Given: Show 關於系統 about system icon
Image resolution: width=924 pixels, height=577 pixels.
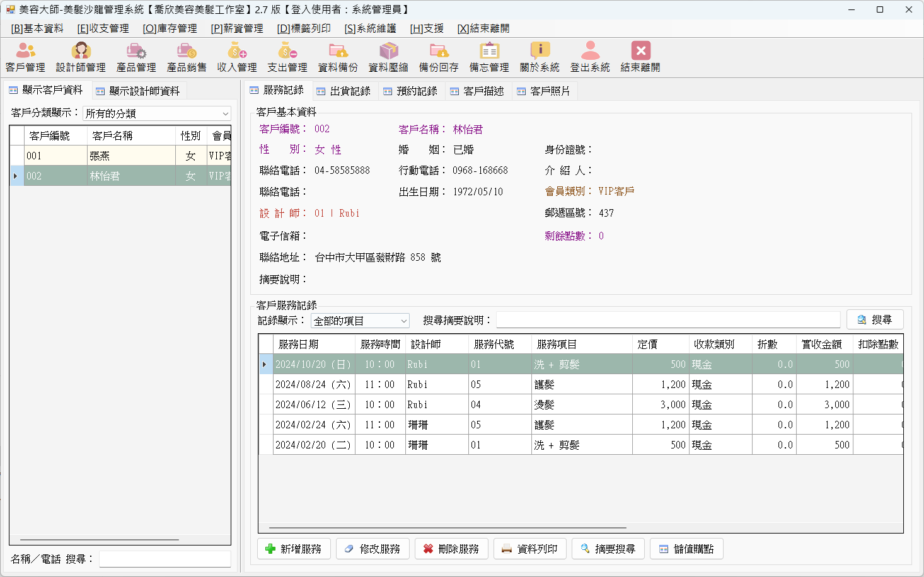Looking at the screenshot, I should [540, 57].
